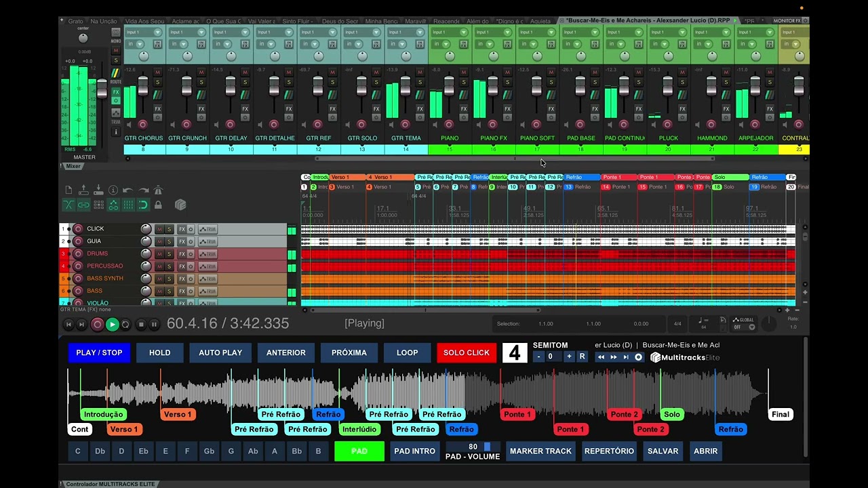Bypass FX on the DRUMS track

coord(191,253)
